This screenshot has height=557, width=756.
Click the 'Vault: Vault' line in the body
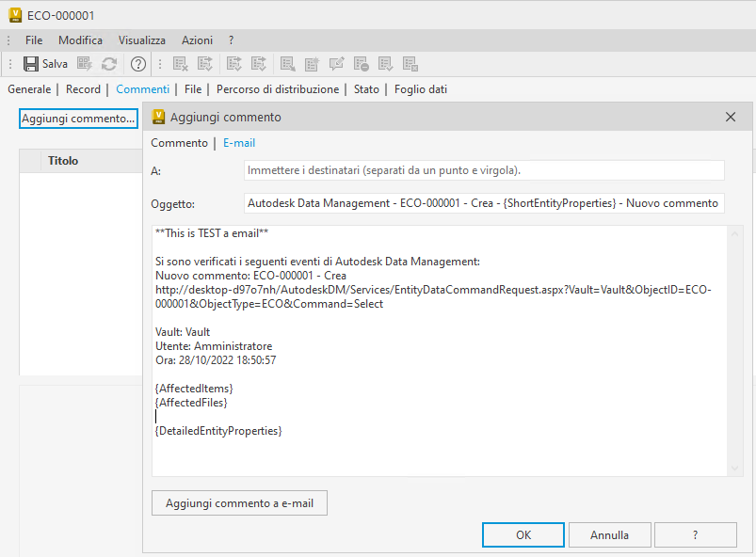(x=183, y=332)
